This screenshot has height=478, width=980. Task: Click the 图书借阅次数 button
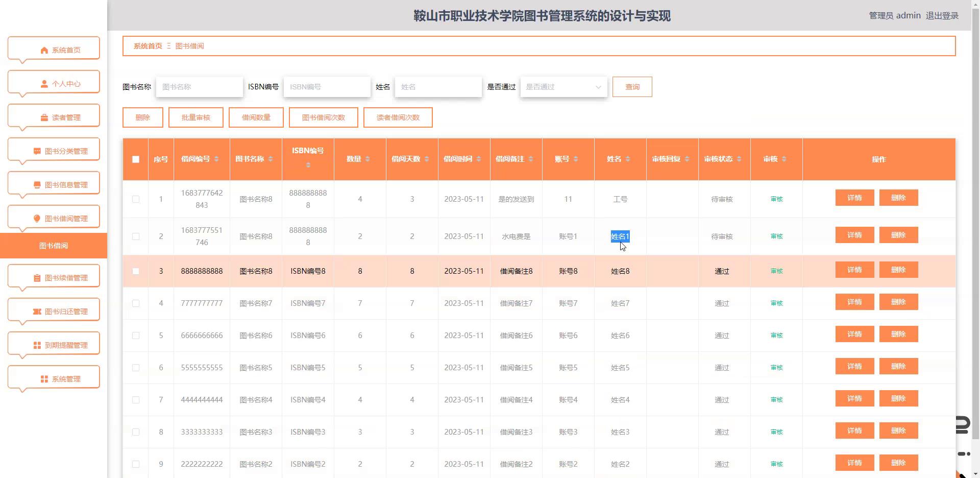click(324, 117)
